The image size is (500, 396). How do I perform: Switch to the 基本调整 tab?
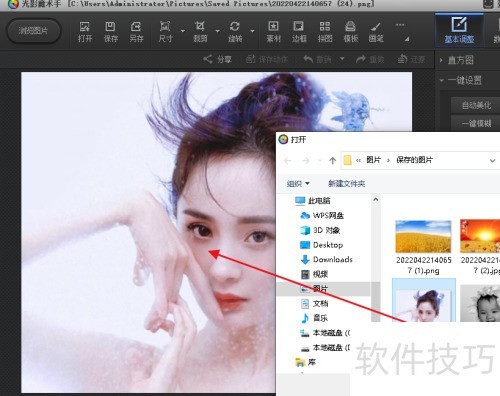point(459,31)
